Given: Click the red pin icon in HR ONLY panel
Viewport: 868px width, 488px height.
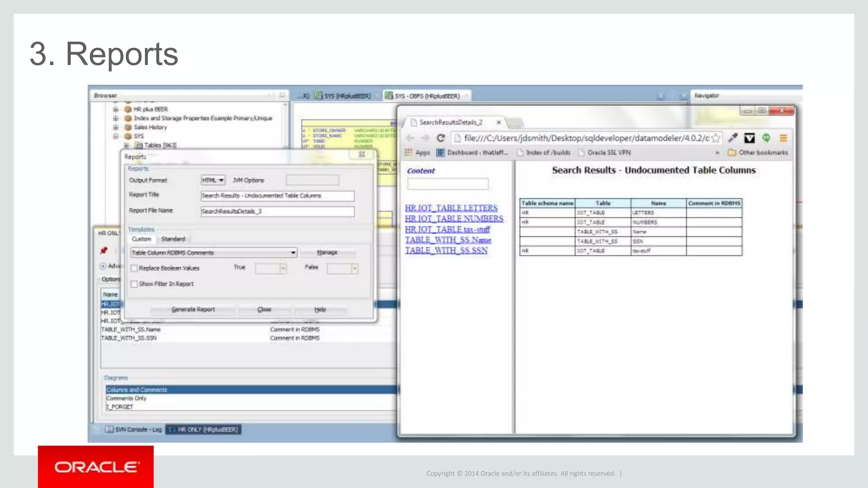Looking at the screenshot, I should [104, 250].
